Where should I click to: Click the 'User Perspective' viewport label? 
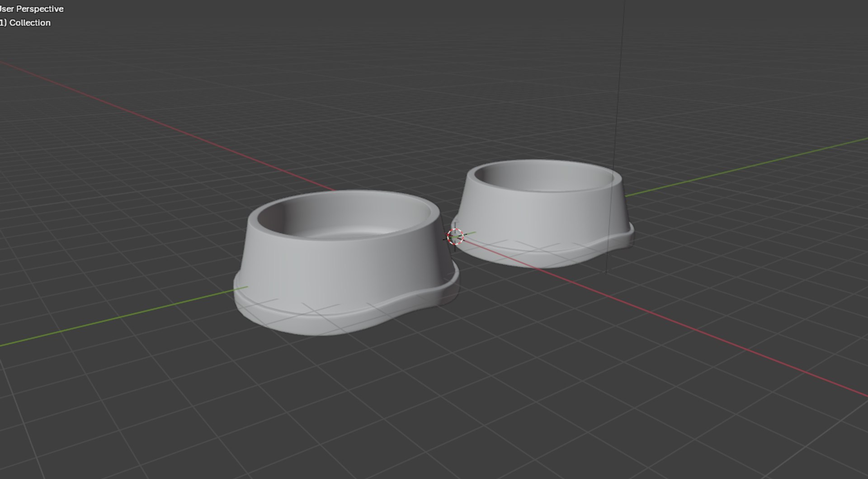[x=31, y=9]
